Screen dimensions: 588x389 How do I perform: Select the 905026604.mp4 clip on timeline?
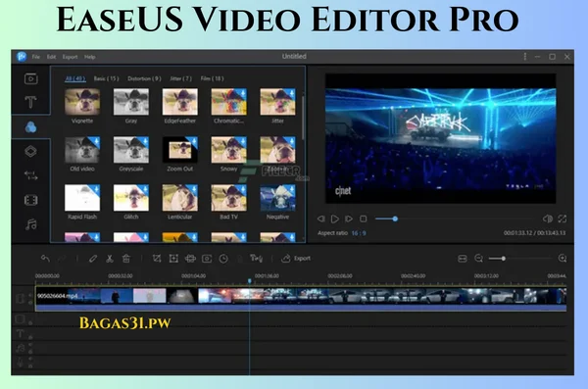301,299
